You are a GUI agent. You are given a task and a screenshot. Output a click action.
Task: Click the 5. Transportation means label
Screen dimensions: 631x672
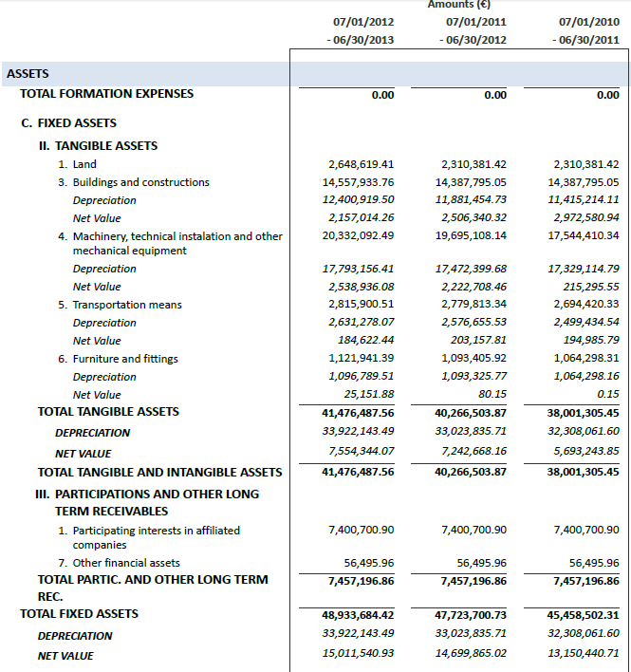(120, 305)
